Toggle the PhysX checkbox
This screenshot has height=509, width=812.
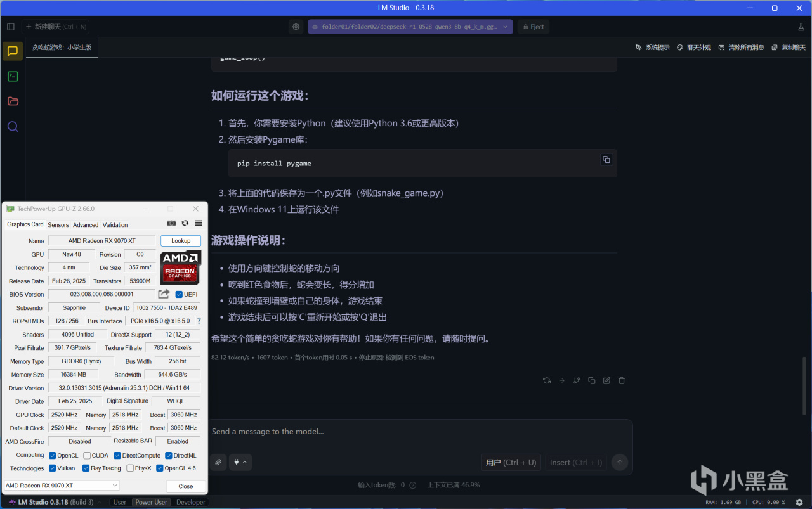pos(130,468)
